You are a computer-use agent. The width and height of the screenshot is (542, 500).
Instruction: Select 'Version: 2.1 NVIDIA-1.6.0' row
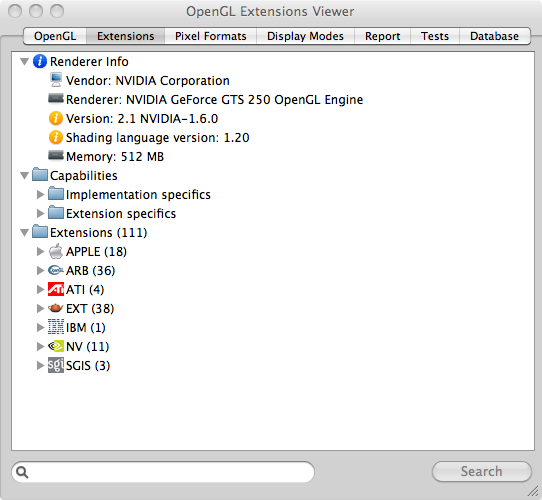[142, 119]
